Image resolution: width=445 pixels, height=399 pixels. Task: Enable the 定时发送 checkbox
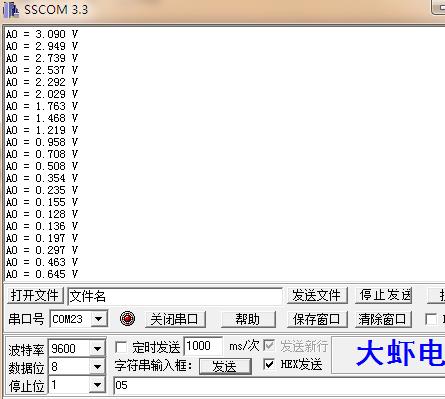tap(121, 347)
